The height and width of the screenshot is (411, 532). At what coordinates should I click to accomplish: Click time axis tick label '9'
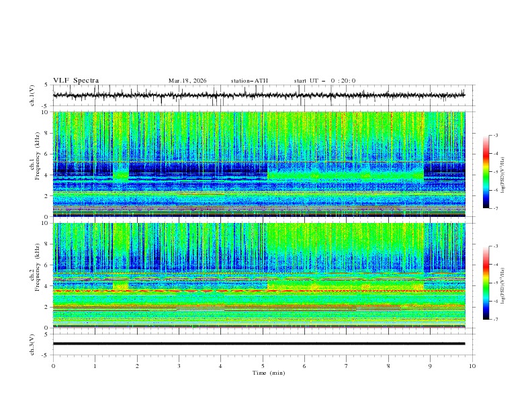point(430,366)
